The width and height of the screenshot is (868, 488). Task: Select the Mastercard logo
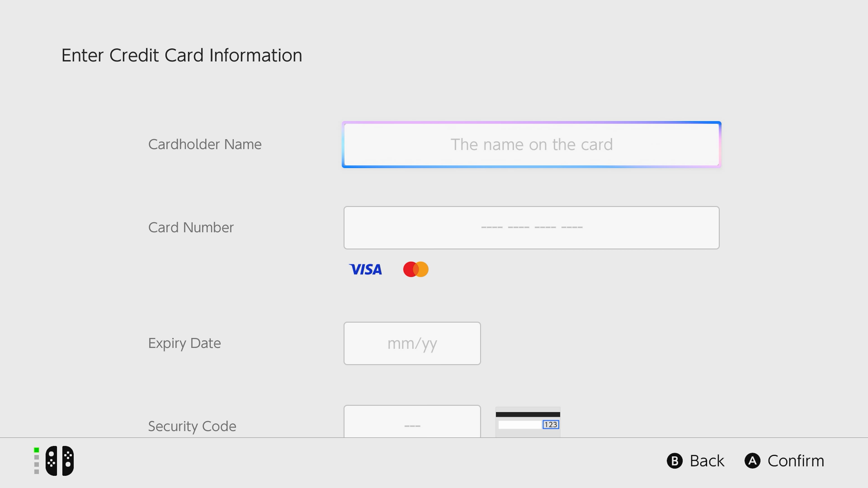[415, 270]
